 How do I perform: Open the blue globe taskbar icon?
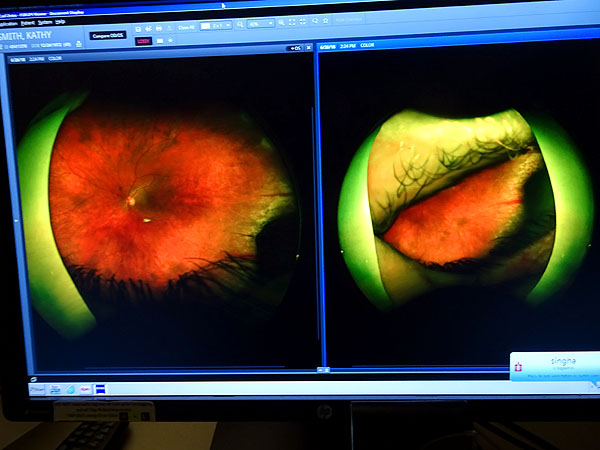point(70,390)
